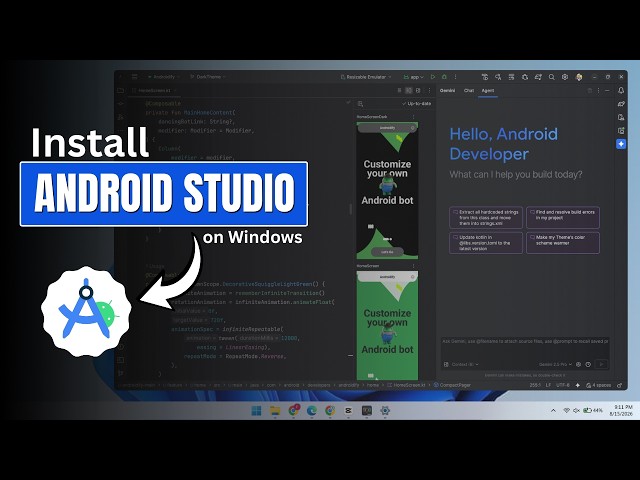
Task: Open the Android Studio main hamburger menu
Action: [x=135, y=77]
